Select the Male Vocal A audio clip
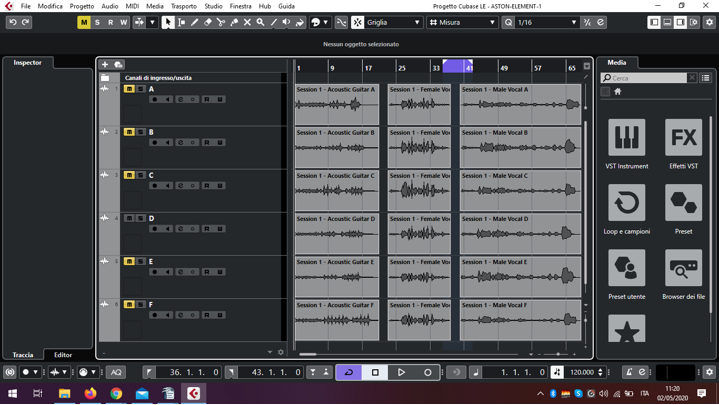The width and height of the screenshot is (719, 405). coord(520,104)
